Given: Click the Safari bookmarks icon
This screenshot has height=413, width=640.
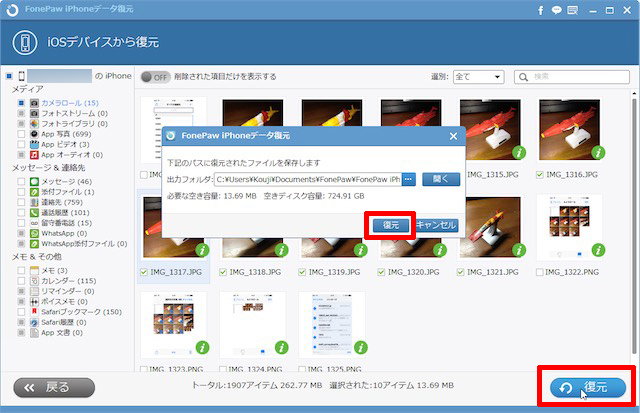Looking at the screenshot, I should coord(34,312).
